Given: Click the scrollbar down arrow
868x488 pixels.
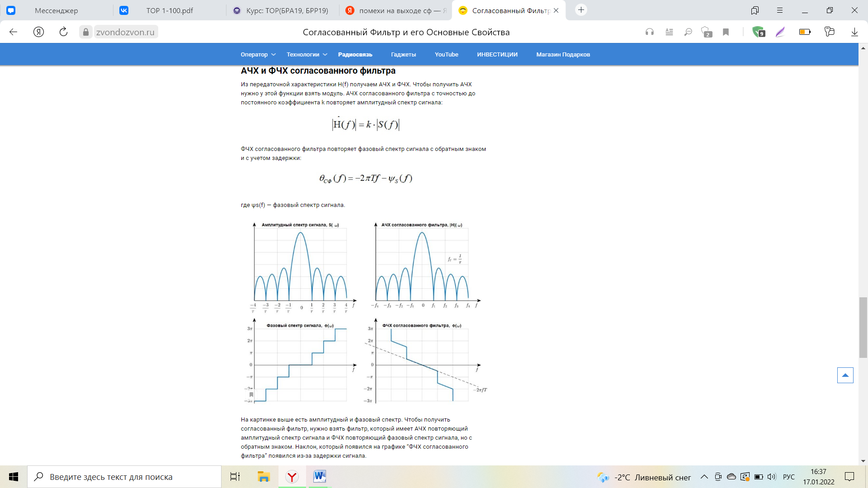Looking at the screenshot, I should [x=863, y=461].
